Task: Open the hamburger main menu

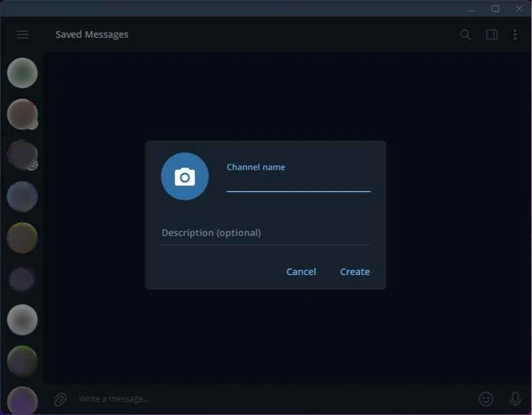Action: point(23,34)
